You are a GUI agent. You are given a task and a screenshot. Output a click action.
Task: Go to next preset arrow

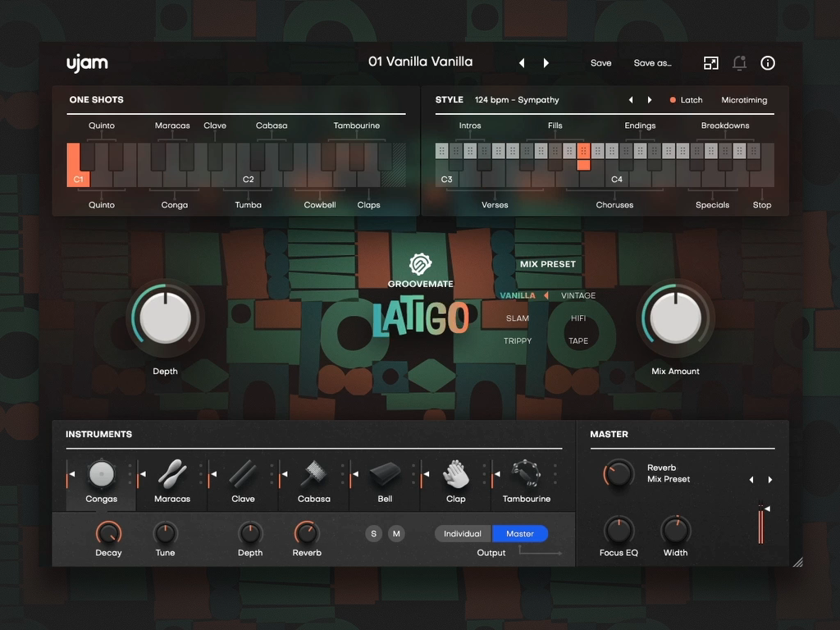pyautogui.click(x=546, y=63)
